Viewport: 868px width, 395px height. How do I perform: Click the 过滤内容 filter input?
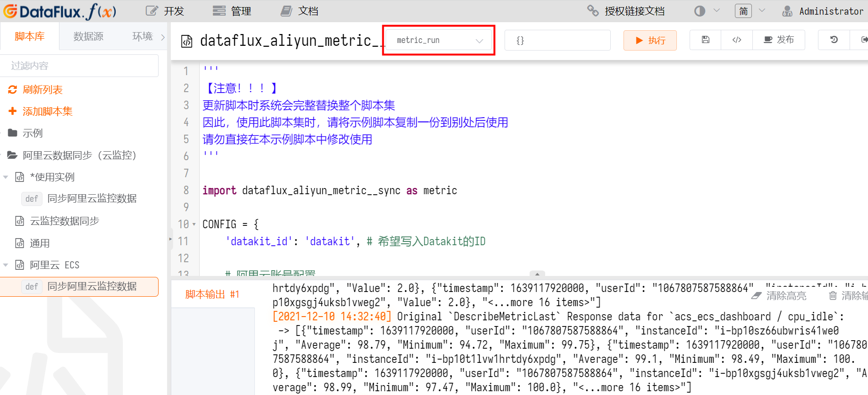[x=79, y=66]
